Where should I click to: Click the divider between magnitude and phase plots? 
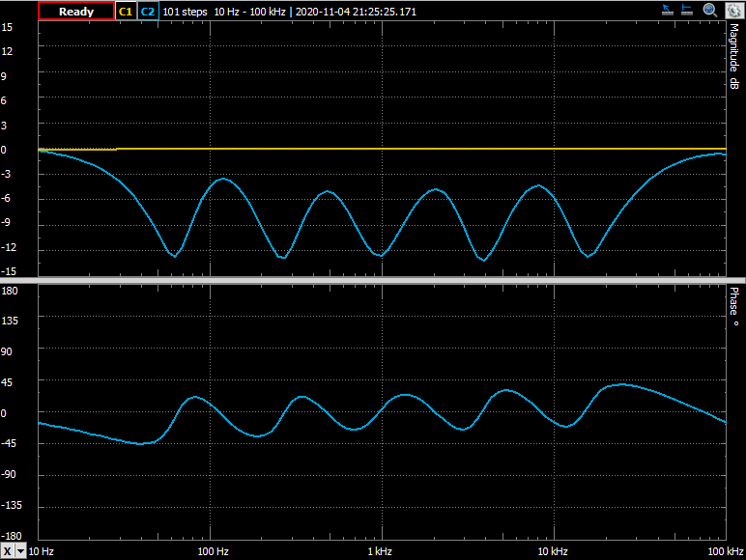382,279
